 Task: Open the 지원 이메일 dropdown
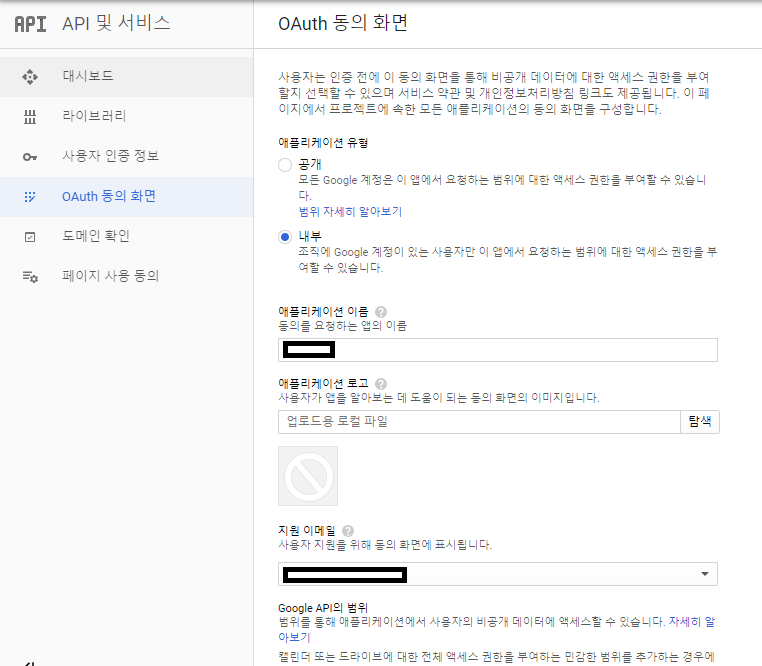click(498, 574)
